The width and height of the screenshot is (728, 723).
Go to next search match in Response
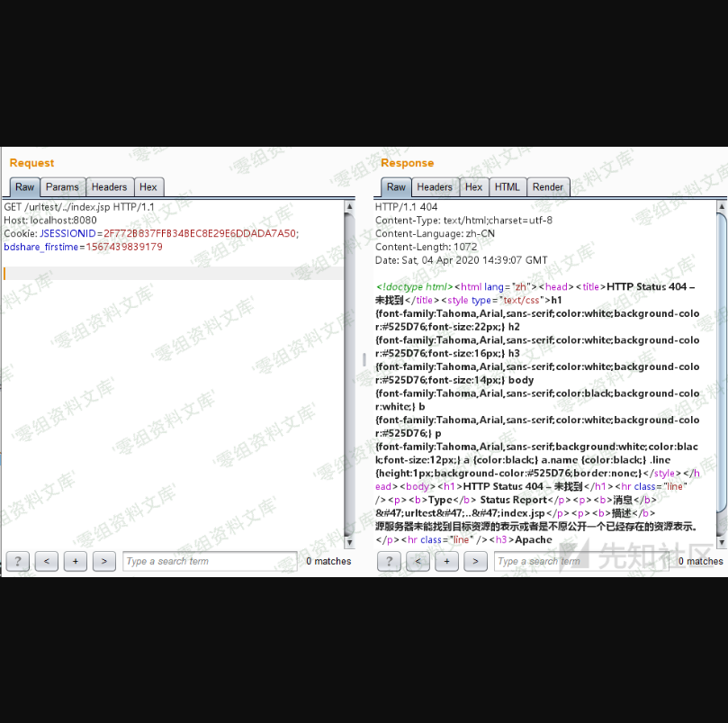476,562
